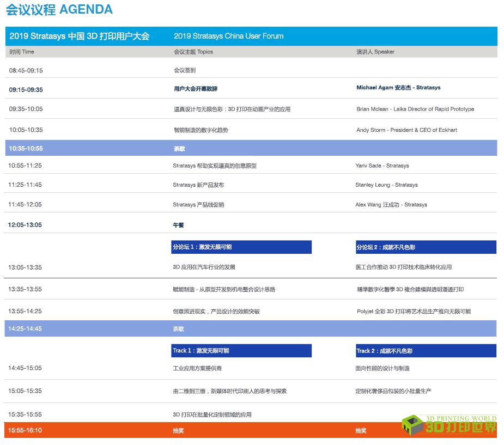This screenshot has height=445, width=504.
Task: Click the 用户大会开幕致辞 topic
Action: 196,89
